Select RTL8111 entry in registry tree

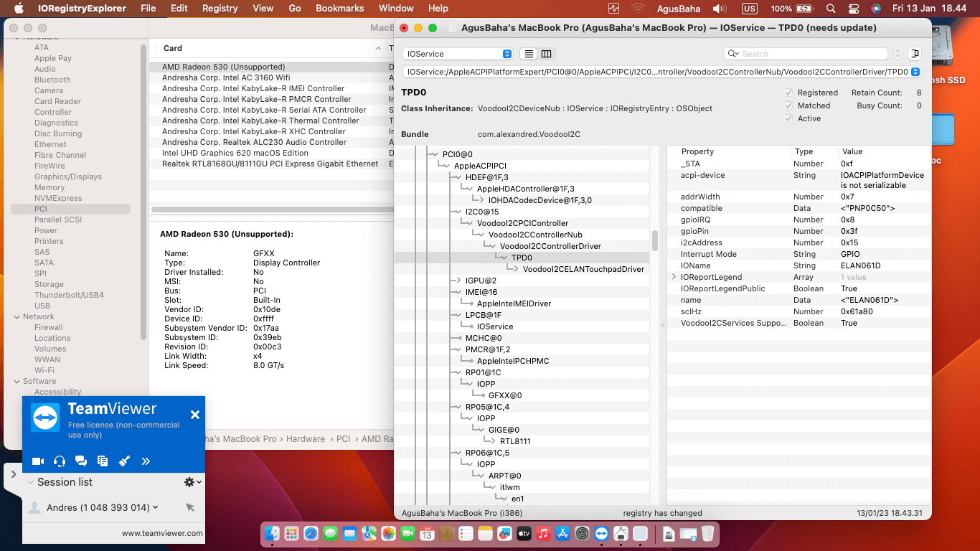click(515, 441)
